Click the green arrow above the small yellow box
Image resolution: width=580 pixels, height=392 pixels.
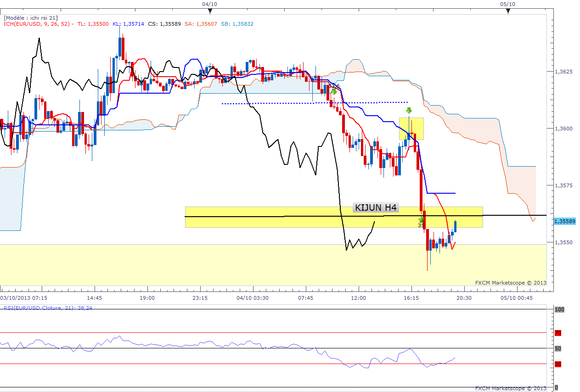click(409, 111)
